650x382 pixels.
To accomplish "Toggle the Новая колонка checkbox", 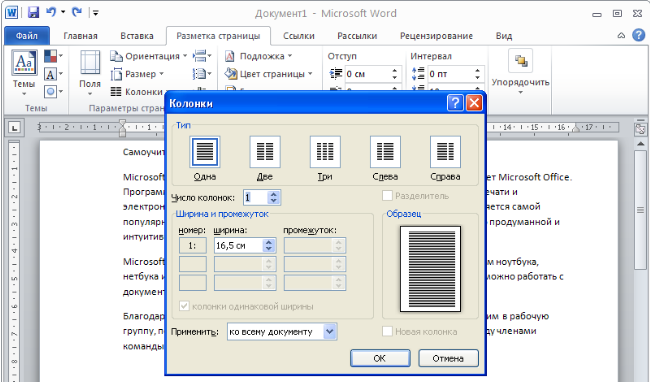I will point(387,331).
